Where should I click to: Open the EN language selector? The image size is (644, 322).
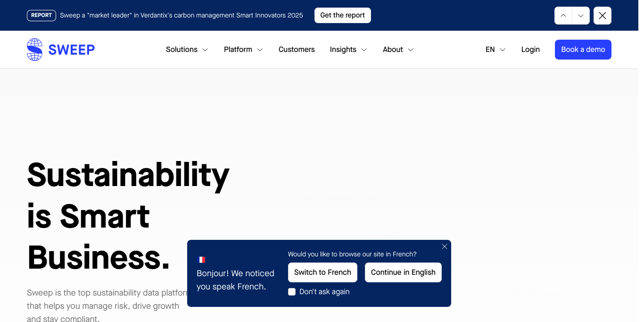[495, 49]
